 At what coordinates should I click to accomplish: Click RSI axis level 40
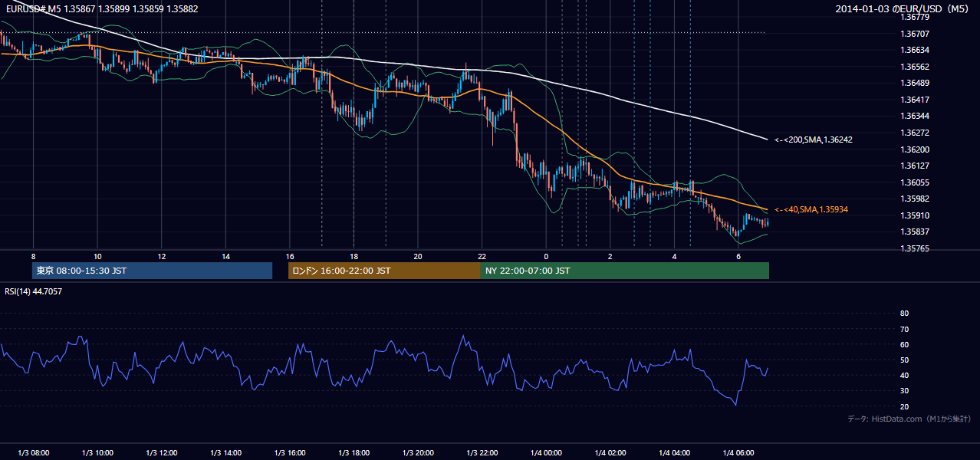[x=904, y=375]
